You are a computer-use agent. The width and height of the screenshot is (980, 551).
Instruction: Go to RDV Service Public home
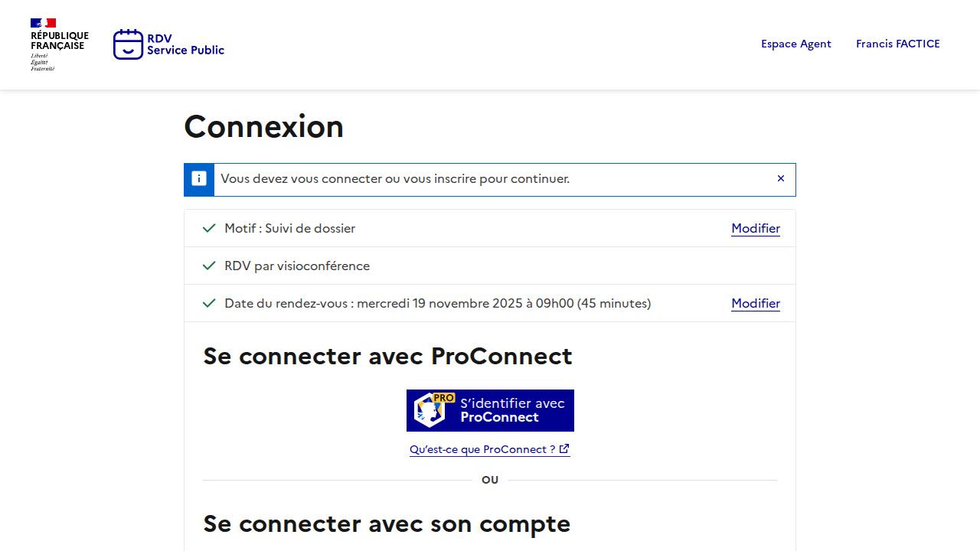(185, 44)
